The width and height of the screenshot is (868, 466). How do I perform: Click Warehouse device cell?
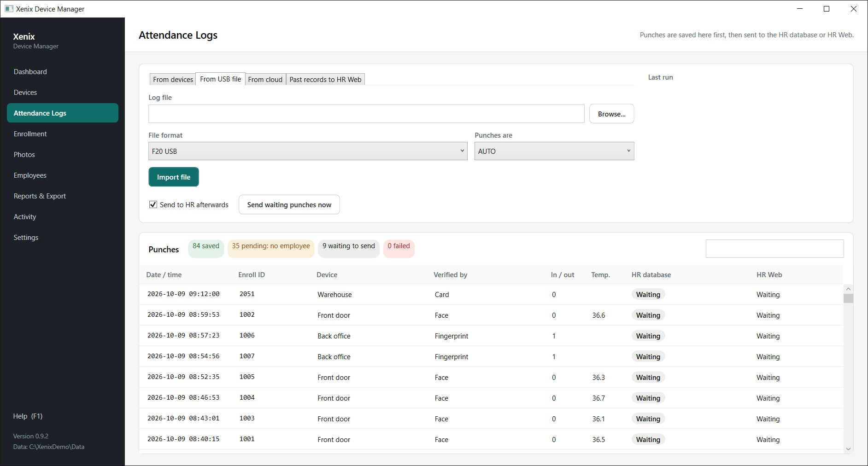click(x=334, y=295)
